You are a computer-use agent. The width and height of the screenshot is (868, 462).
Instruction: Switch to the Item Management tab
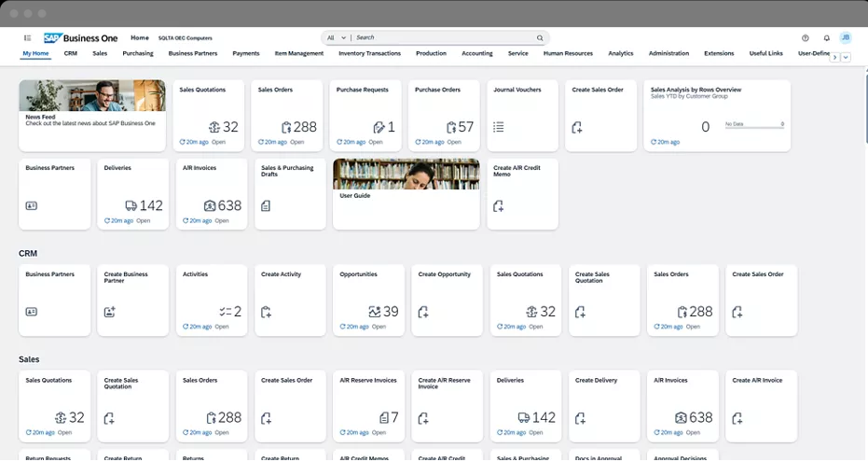point(299,54)
